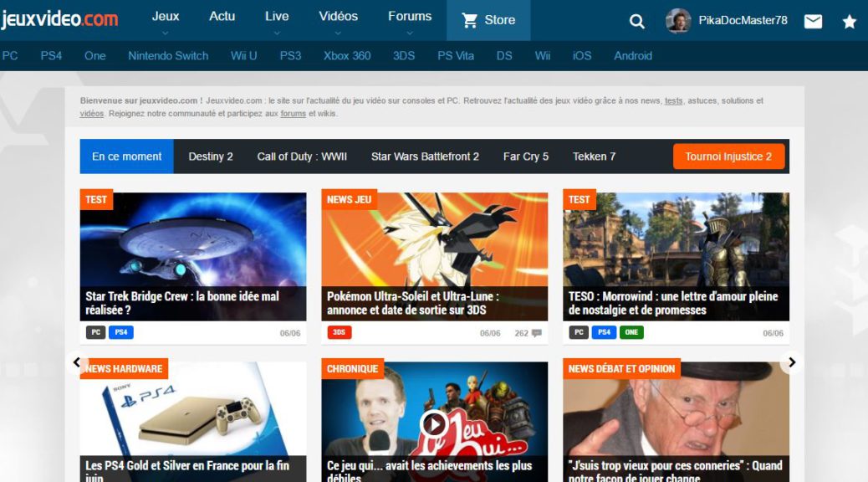Select the Wii platform link

click(x=543, y=56)
